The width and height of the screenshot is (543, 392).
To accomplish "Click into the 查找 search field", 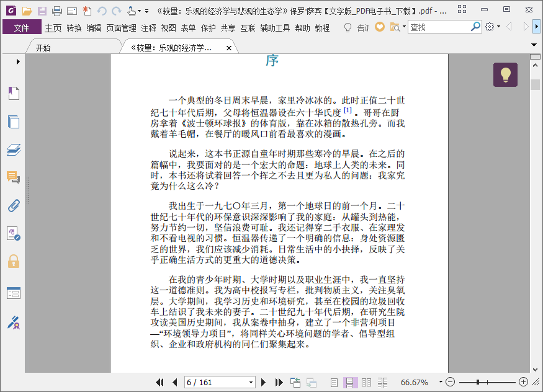I will click(439, 27).
